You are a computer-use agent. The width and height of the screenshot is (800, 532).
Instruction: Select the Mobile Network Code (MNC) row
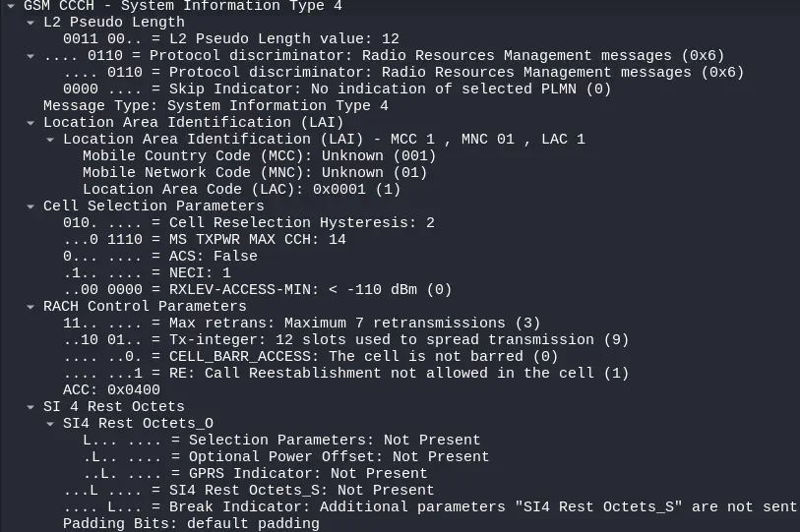[x=254, y=172]
